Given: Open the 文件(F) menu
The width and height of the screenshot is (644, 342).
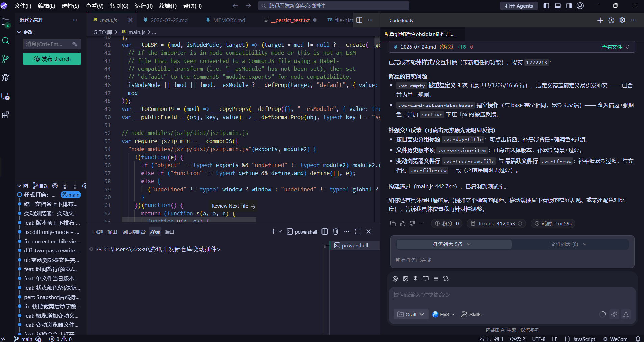Looking at the screenshot, I should click(x=23, y=6).
